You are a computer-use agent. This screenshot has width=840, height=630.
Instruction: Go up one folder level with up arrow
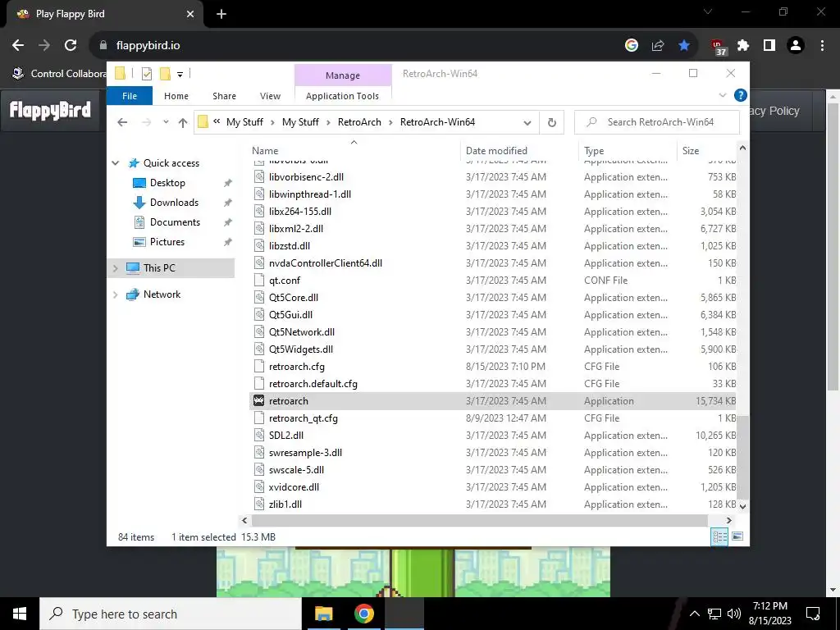[183, 123]
